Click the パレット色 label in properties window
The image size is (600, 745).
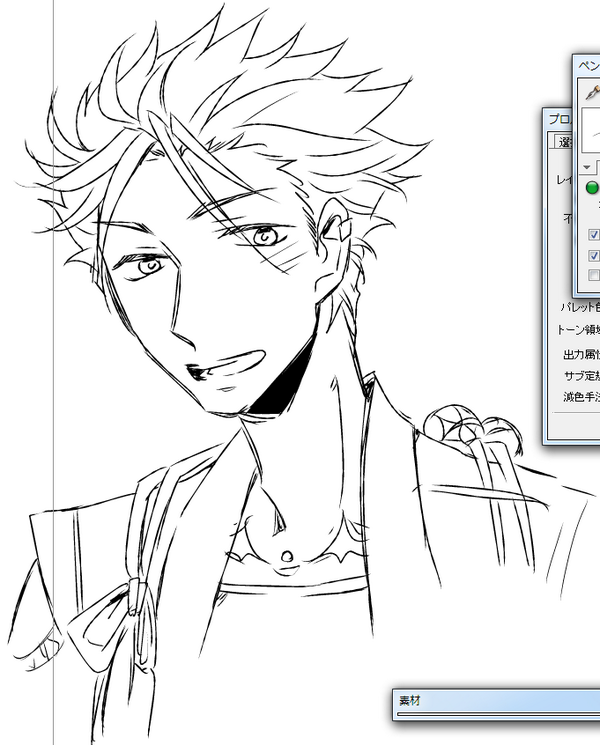[580, 307]
